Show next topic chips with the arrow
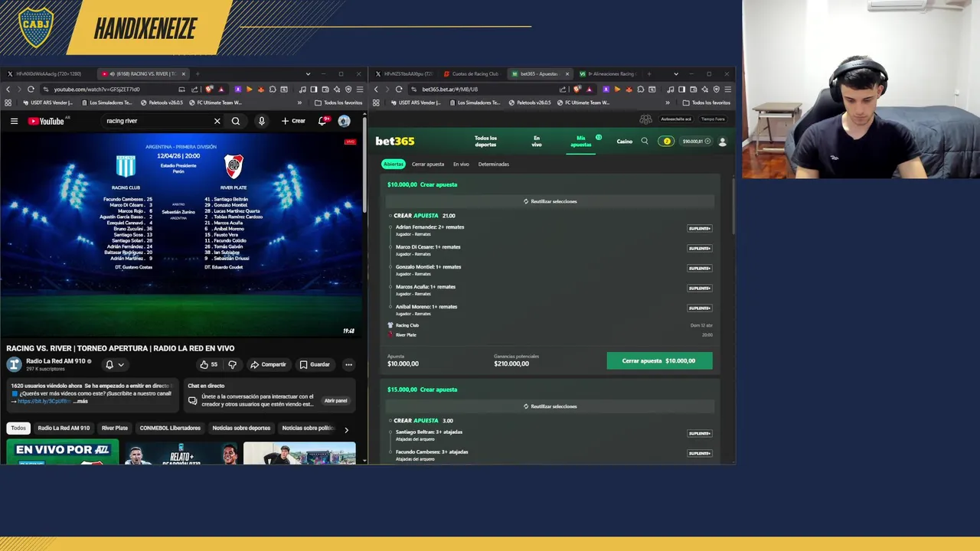Image resolution: width=980 pixels, height=551 pixels. 346,429
